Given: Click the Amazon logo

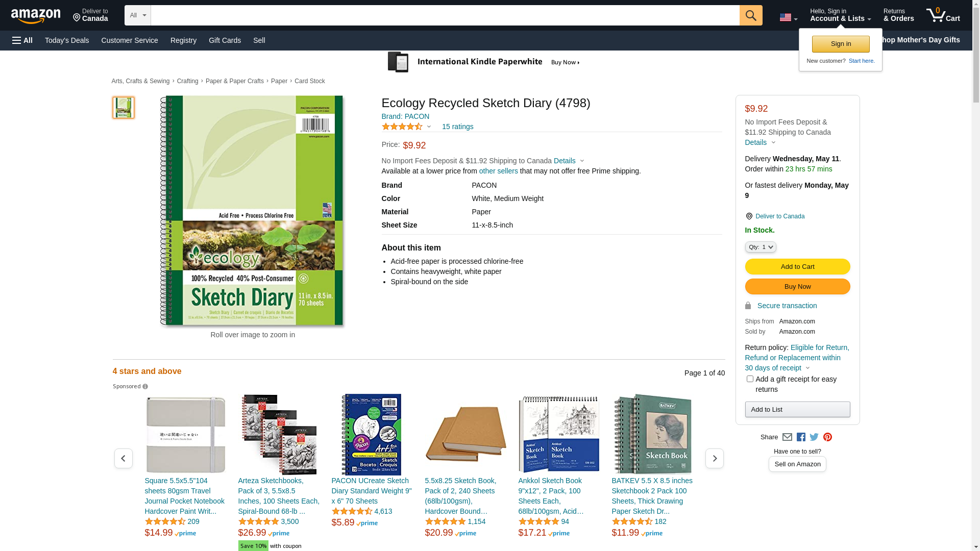Looking at the screenshot, I should pos(36,16).
